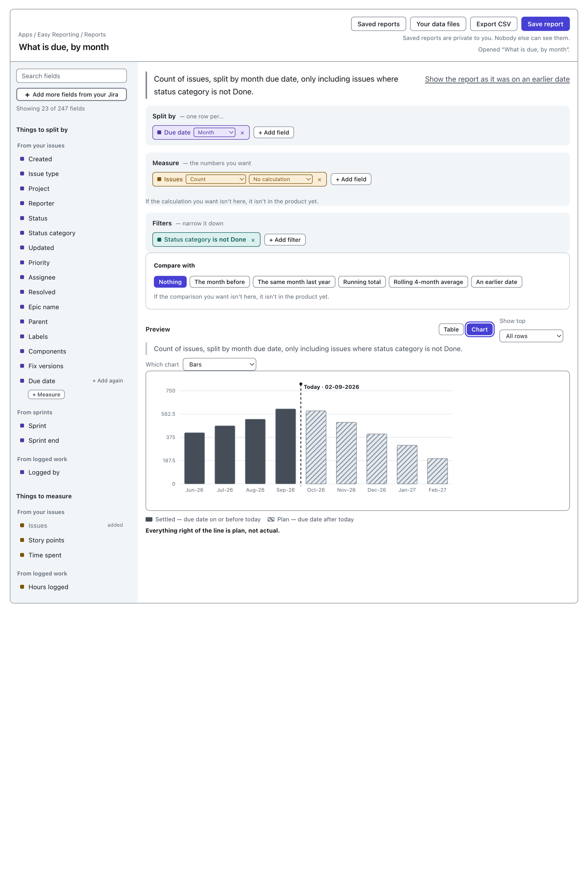
Task: Remove the Due date split chip
Action: pos(242,133)
